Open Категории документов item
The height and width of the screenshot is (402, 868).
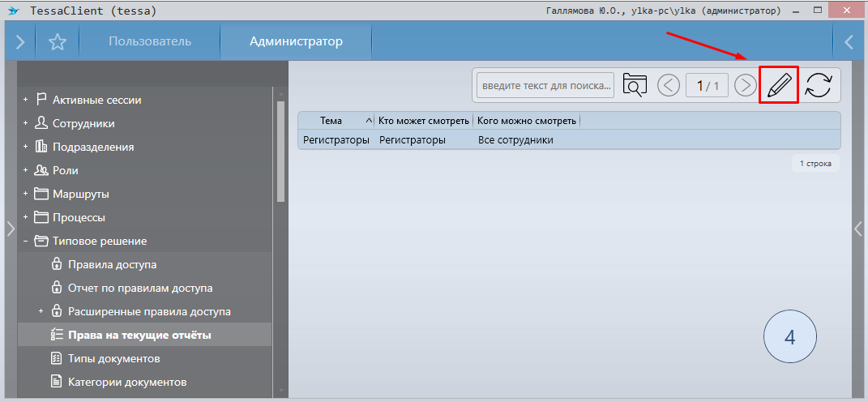coord(127,382)
